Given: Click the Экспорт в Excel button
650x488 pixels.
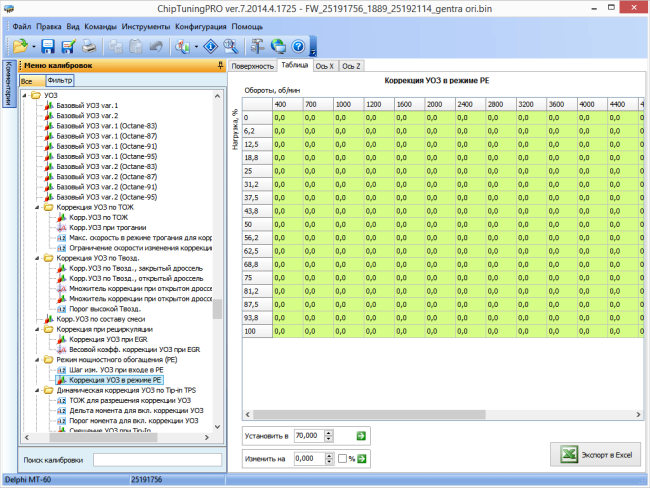Looking at the screenshot, I should (x=595, y=455).
